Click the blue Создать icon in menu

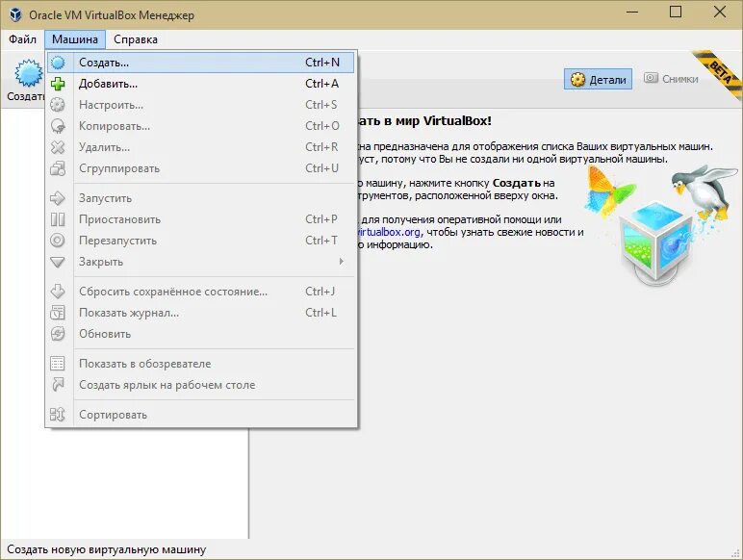[x=58, y=63]
